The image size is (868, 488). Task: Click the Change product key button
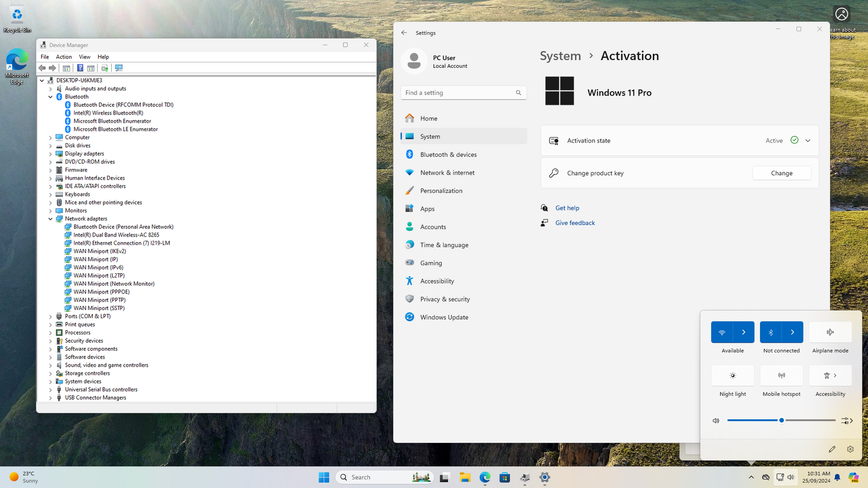point(782,173)
